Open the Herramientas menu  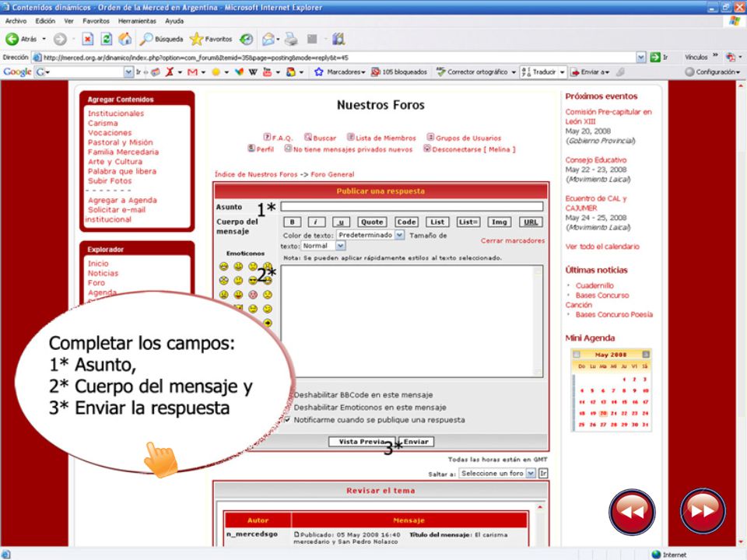pos(137,21)
